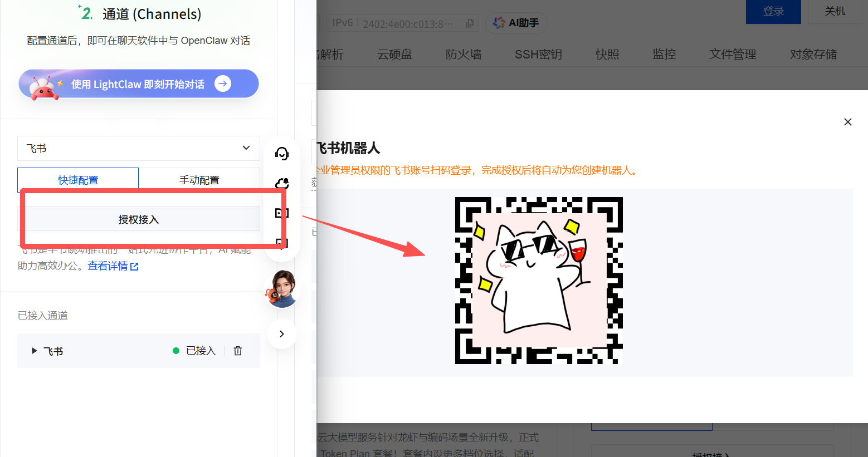This screenshot has height=457, width=868.
Task: Open the 监控 navigation item
Action: tap(664, 54)
